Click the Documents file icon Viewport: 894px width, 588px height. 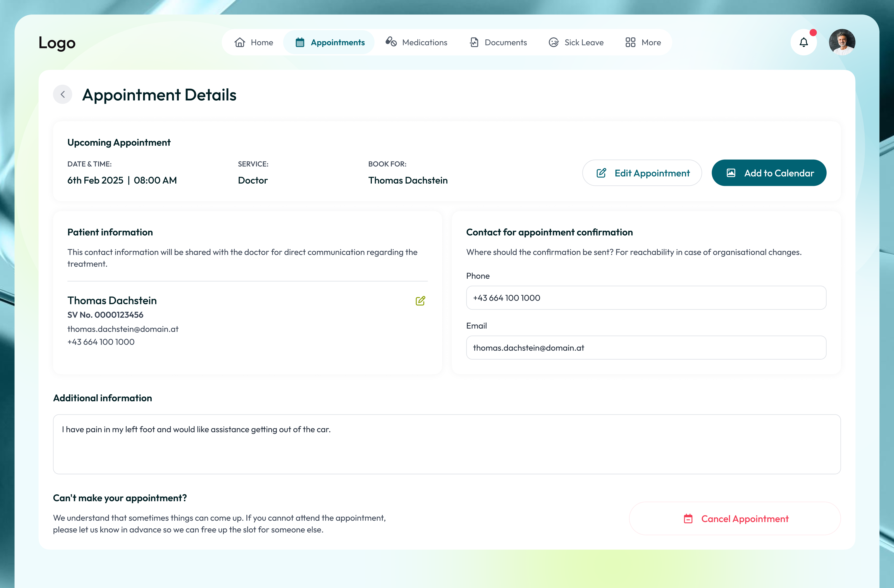coord(474,42)
